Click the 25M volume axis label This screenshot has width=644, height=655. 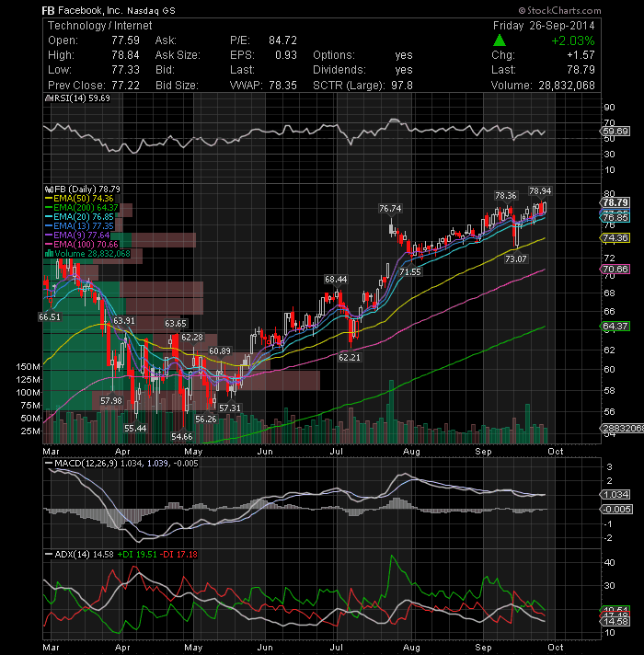[30, 431]
